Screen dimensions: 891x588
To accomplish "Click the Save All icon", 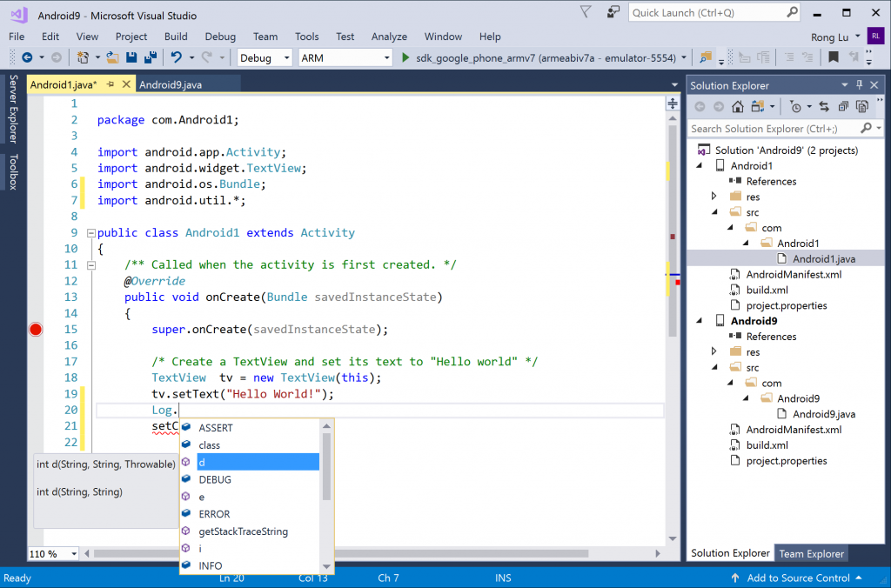I will pyautogui.click(x=151, y=58).
